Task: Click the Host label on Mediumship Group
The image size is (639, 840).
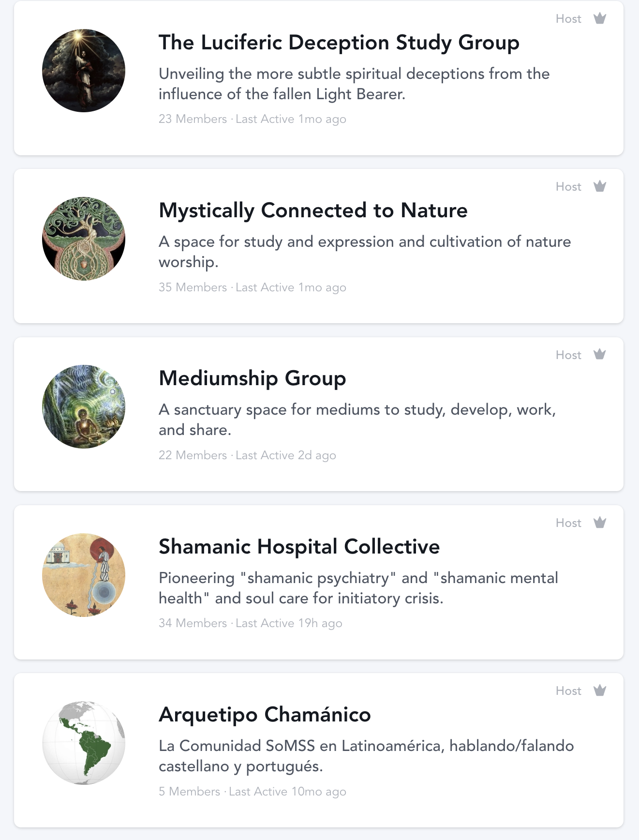Action: tap(568, 355)
